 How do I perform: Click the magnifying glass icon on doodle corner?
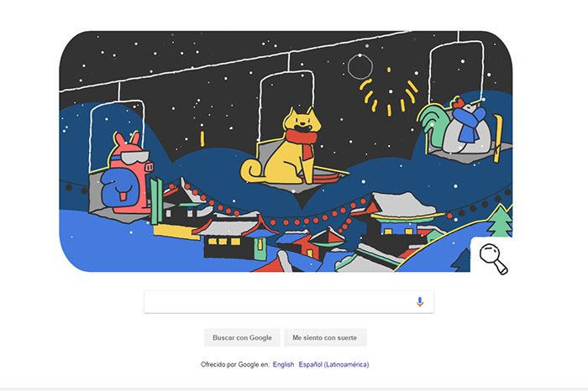coord(494,258)
